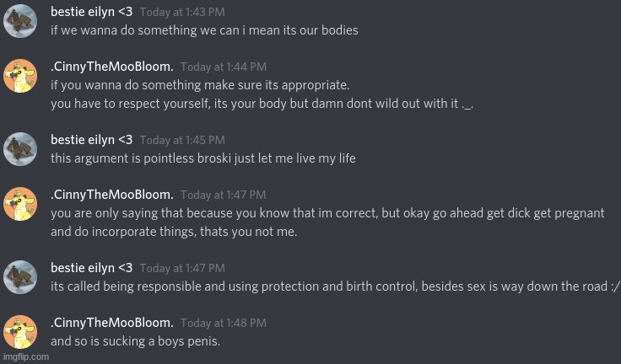Open the '.CinnyTheMooBloom.' username at 1:44 PM
This screenshot has height=364, width=621.
(x=111, y=67)
